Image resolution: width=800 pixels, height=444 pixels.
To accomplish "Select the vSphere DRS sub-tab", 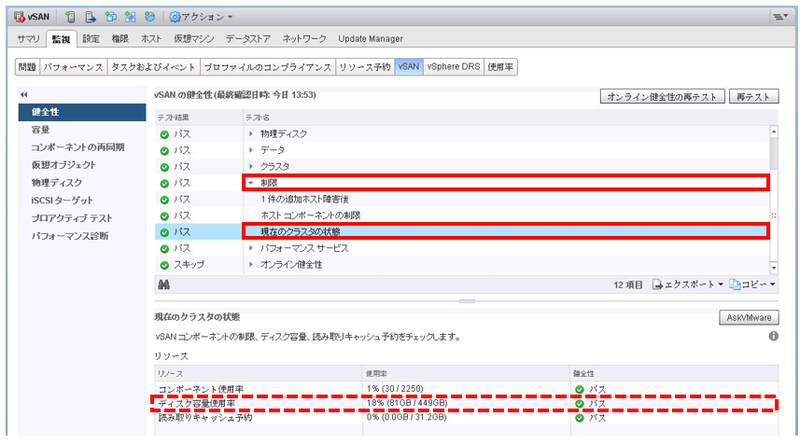I will click(454, 67).
